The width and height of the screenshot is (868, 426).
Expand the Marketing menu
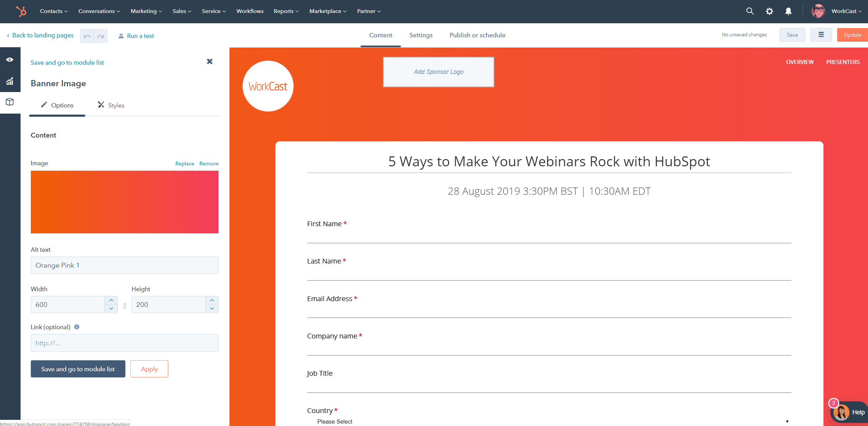point(146,11)
